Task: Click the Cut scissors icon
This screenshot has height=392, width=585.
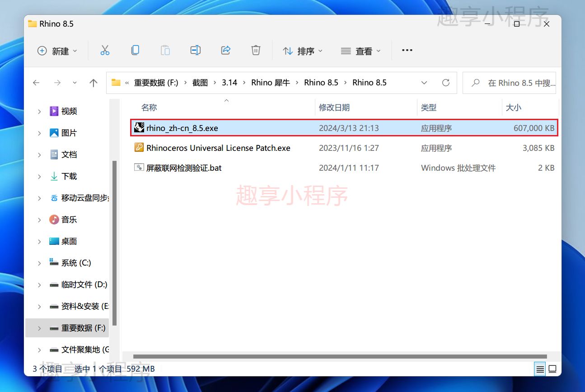Action: click(105, 51)
